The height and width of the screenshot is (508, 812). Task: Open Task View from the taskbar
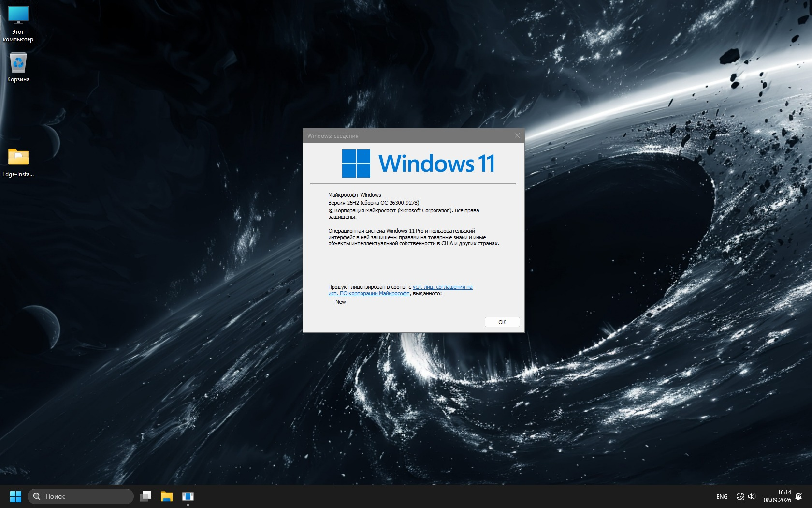click(x=145, y=496)
